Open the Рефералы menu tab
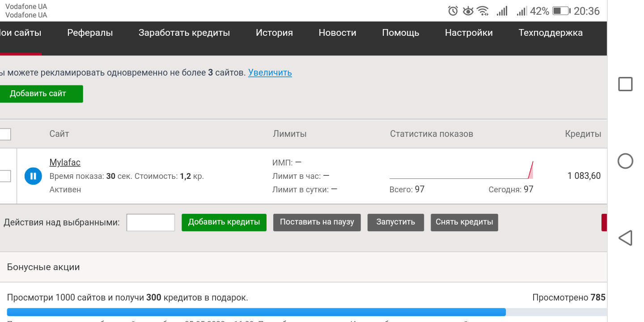Image resolution: width=644 pixels, height=322 pixels. [90, 33]
